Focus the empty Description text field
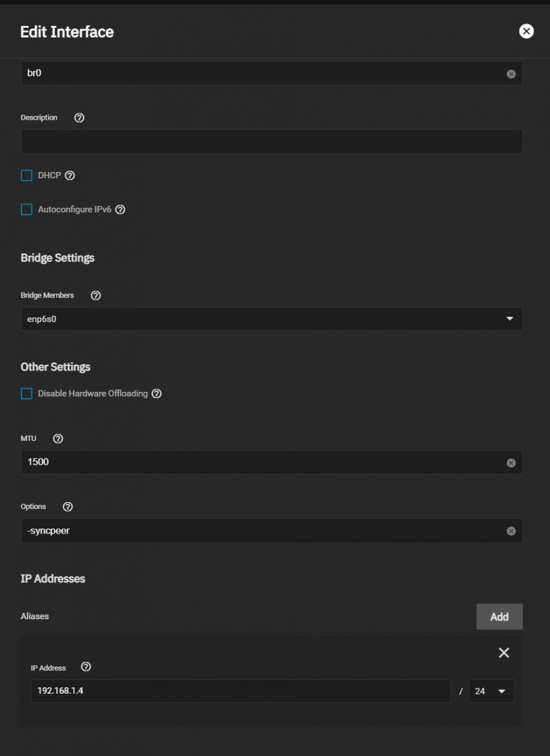550x756 pixels. [x=272, y=142]
